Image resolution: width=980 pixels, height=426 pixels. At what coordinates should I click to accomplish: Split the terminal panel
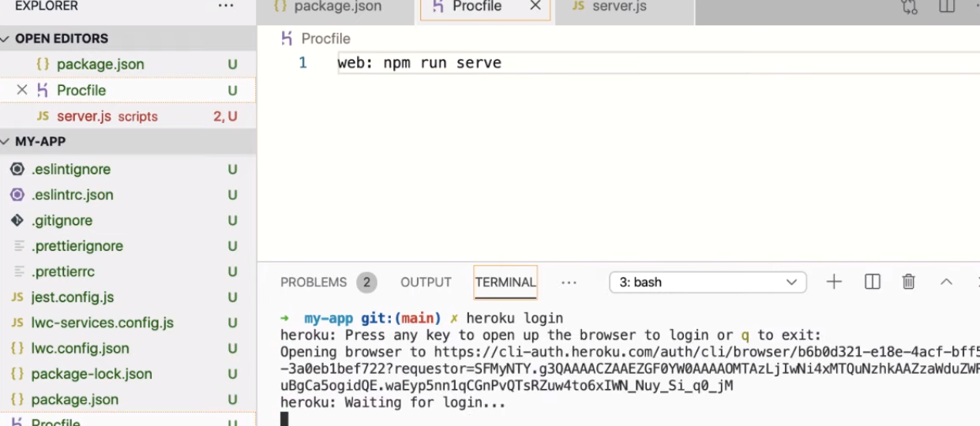click(x=873, y=282)
